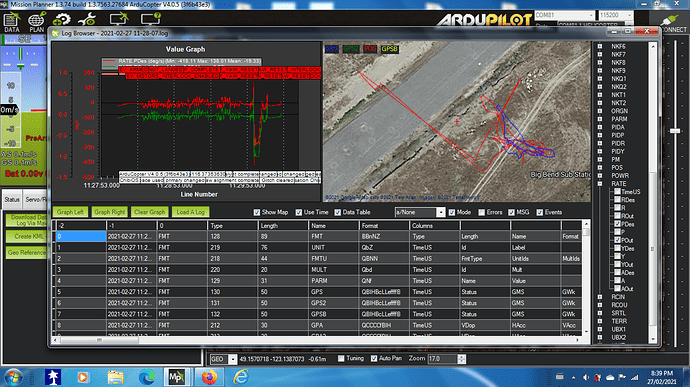690x387 pixels.
Task: Click the Clear Graph button
Action: point(149,212)
